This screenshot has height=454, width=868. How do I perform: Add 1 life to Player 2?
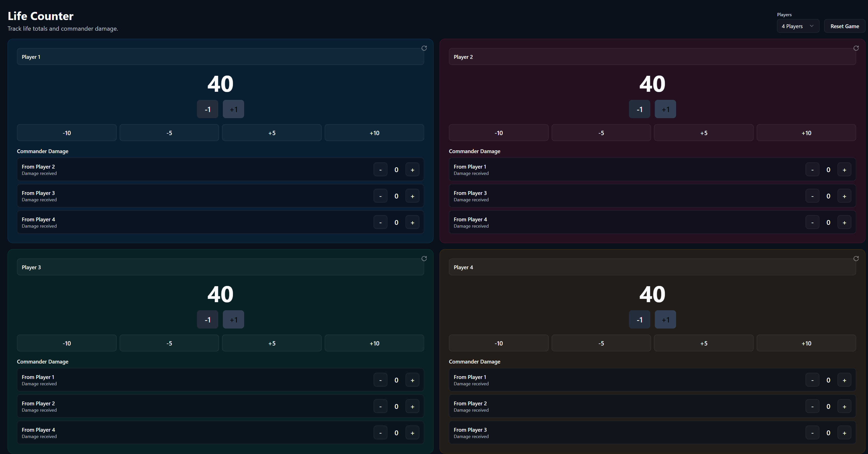(x=665, y=109)
